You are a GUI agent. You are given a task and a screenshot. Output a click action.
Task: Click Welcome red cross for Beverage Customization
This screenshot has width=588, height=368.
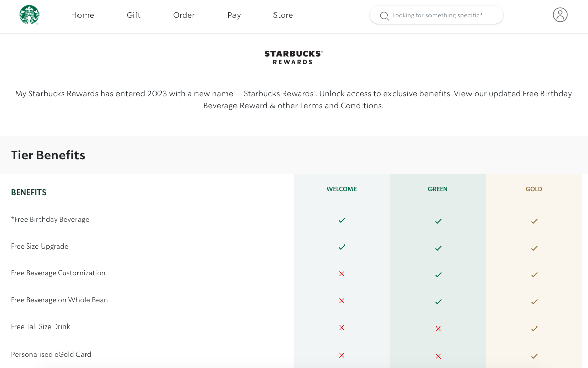342,274
